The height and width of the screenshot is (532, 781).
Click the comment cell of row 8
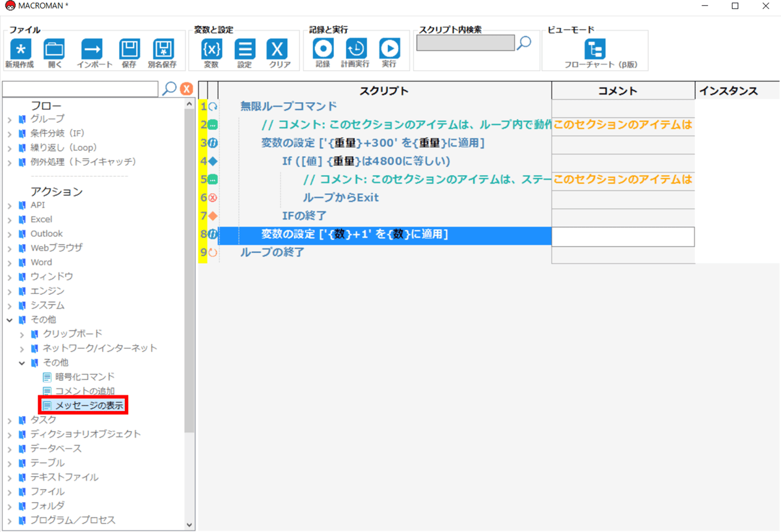(623, 237)
